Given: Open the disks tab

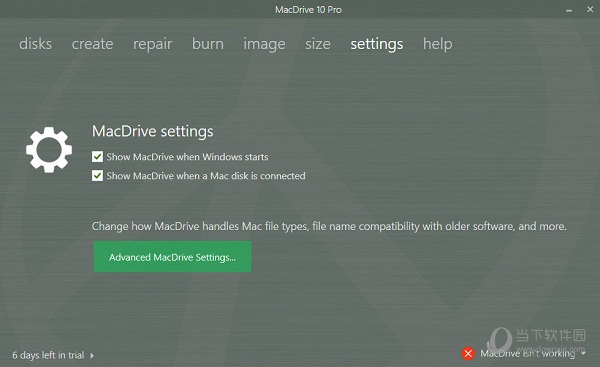Looking at the screenshot, I should pyautogui.click(x=35, y=44).
